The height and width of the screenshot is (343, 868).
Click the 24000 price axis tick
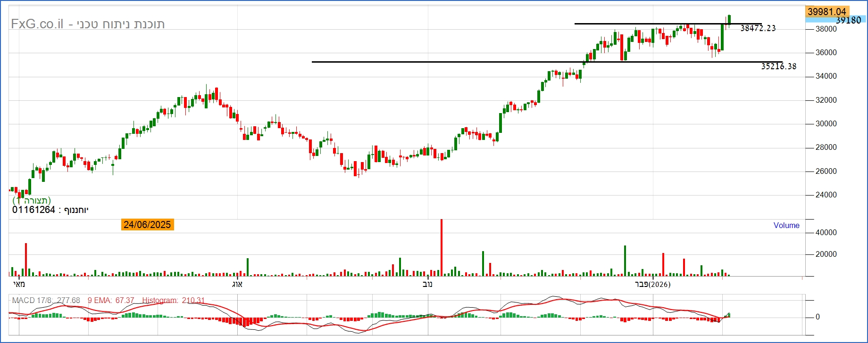pos(826,195)
